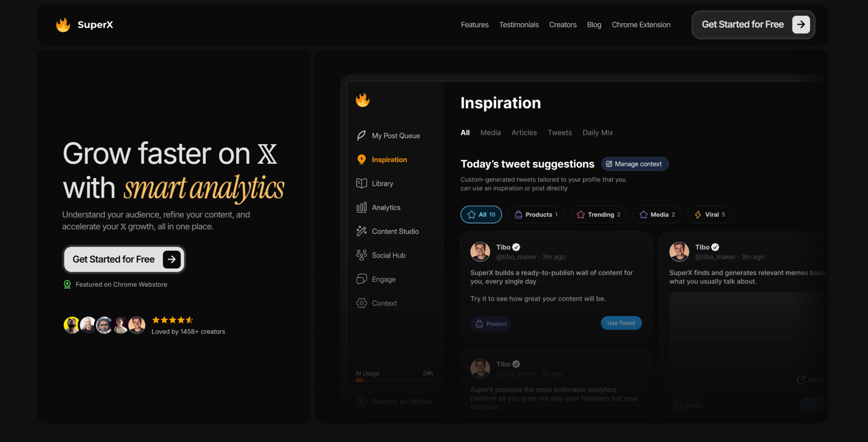Toggle the Products 1 filter chip
The image size is (868, 442).
(536, 214)
